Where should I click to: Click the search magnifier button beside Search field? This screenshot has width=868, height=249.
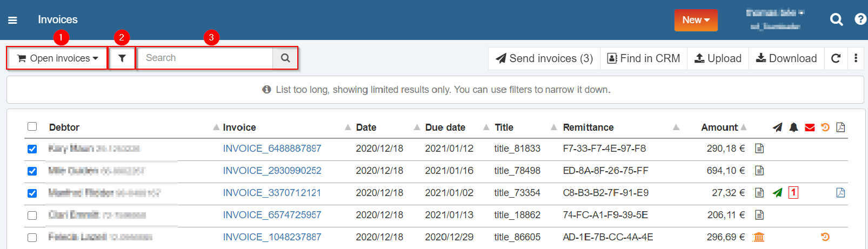tap(285, 58)
